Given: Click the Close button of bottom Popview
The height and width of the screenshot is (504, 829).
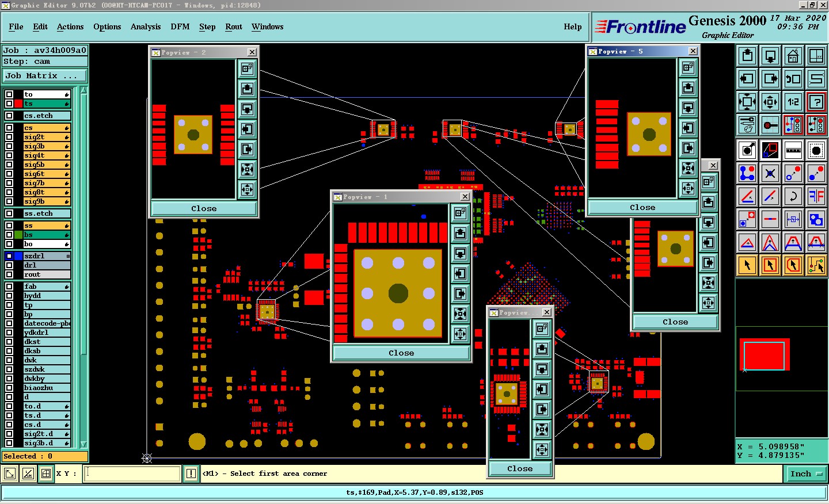Looking at the screenshot, I should click(x=520, y=468).
